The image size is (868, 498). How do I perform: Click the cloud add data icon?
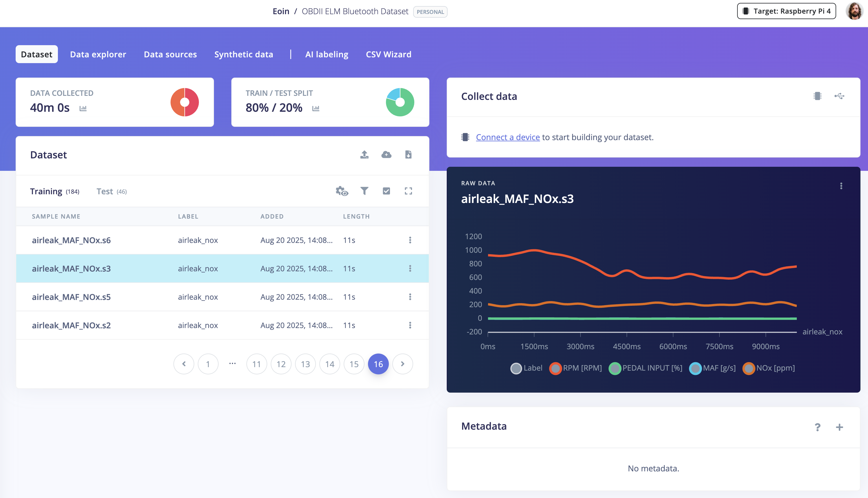coord(386,155)
